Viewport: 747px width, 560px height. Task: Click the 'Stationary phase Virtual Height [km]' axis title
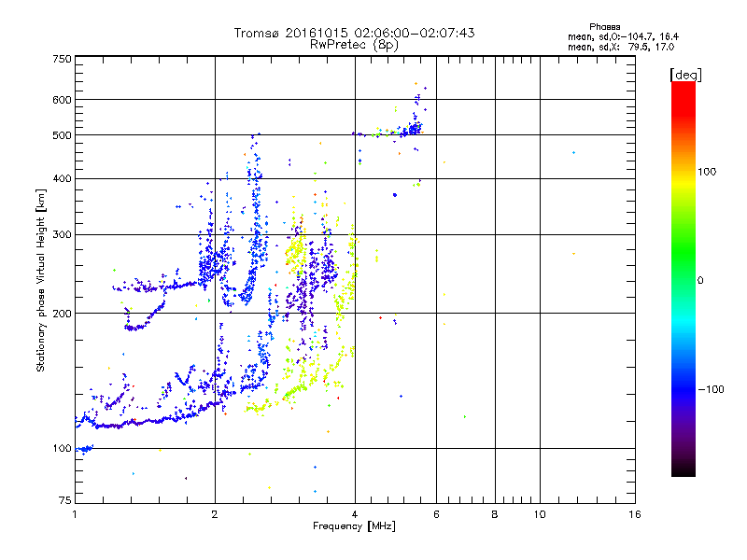(41, 281)
